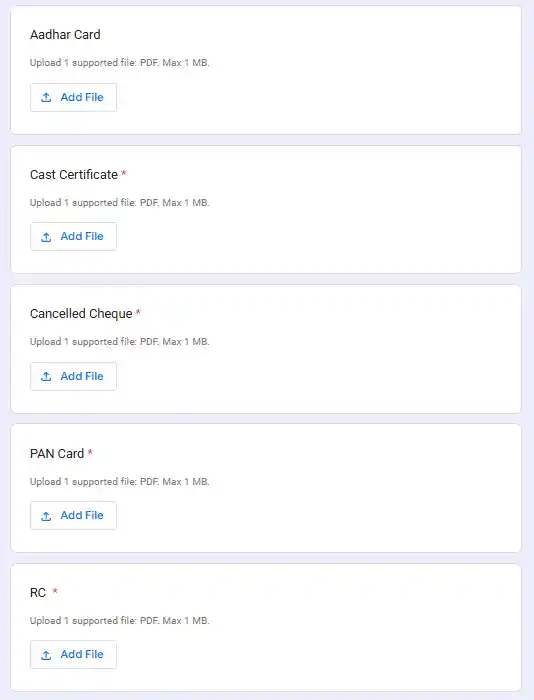The height and width of the screenshot is (700, 534).
Task: Add File for the Cancelled Cheque question
Action: tap(74, 376)
